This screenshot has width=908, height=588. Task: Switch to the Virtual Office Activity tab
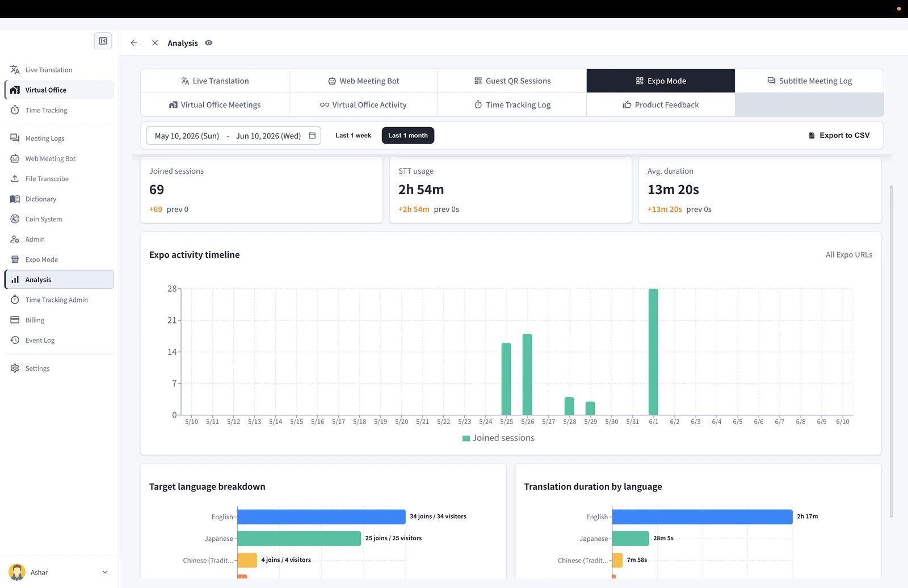[363, 105]
